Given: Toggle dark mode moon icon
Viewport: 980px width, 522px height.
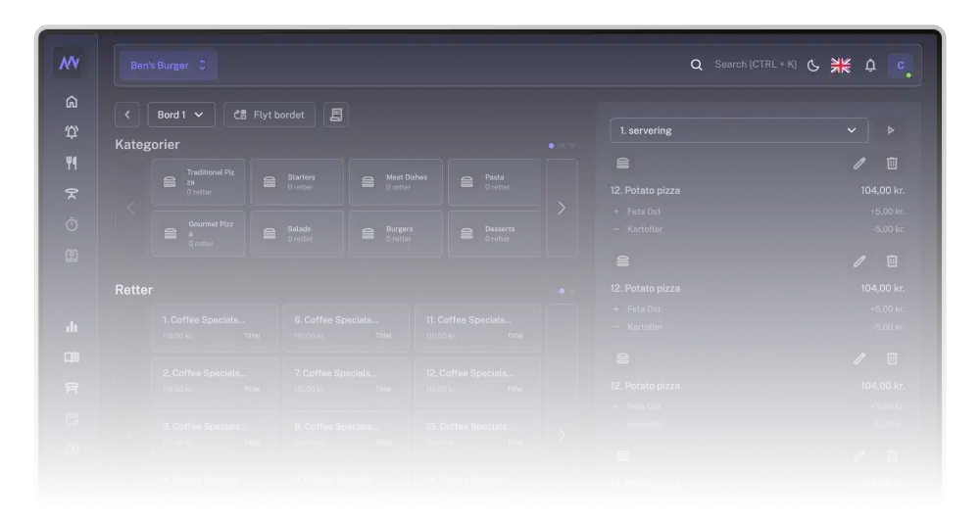Looking at the screenshot, I should coord(813,65).
